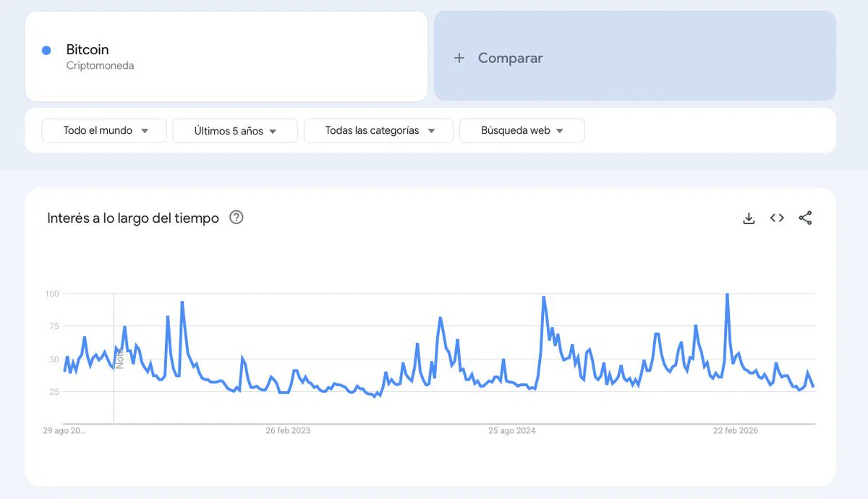Click the plus icon in Comparar

pos(459,58)
